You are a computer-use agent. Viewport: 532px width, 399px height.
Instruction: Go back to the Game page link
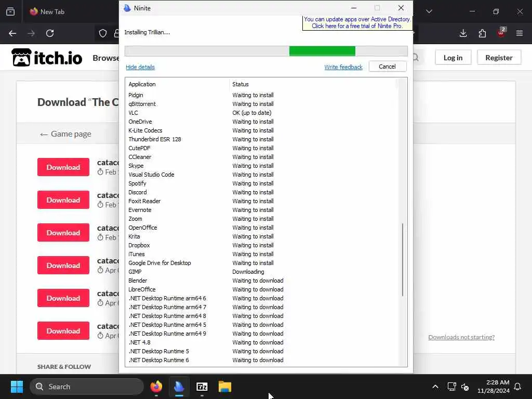65,134
